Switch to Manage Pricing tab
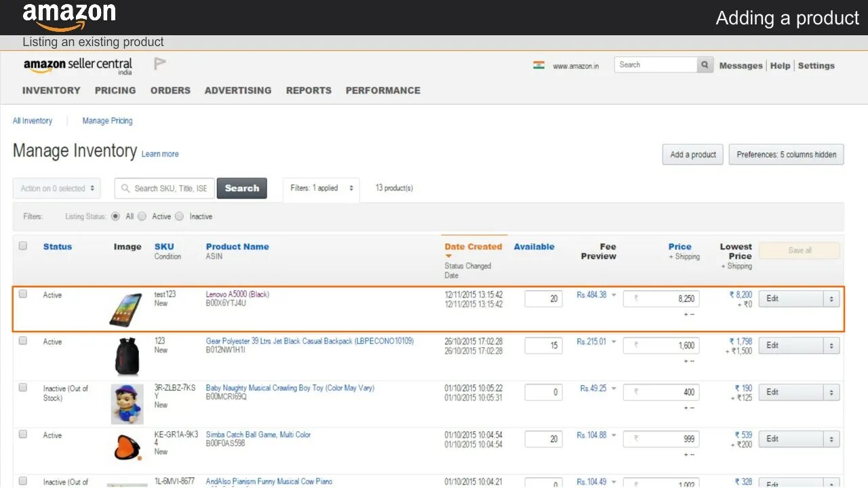The width and height of the screenshot is (868, 488). [x=107, y=121]
